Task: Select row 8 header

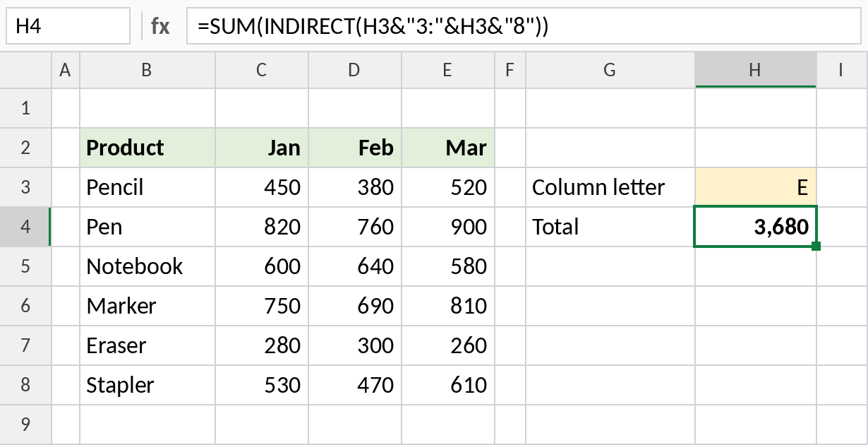Action: pos(26,385)
